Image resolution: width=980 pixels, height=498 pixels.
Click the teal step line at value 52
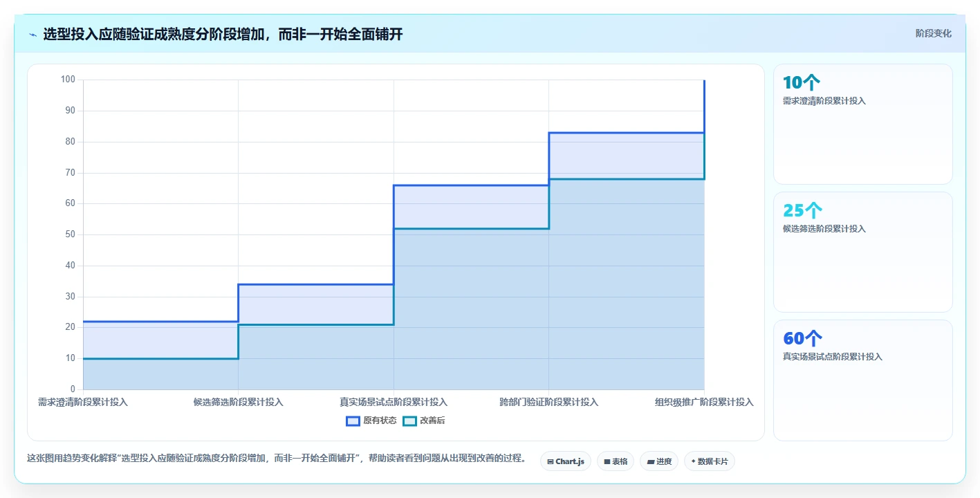471,228
